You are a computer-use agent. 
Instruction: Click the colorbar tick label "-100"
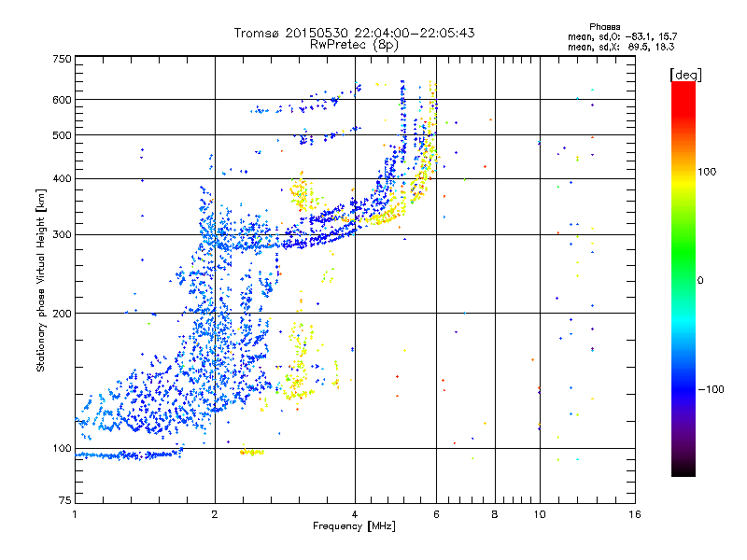coord(711,389)
